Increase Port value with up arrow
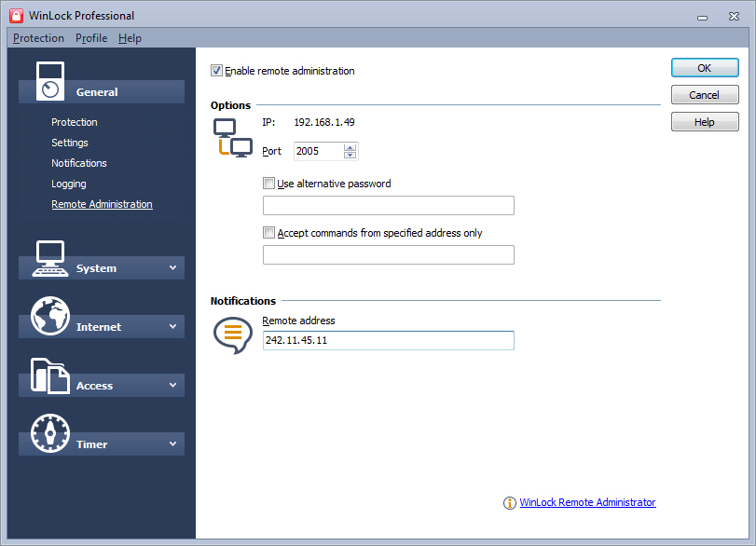756x546 pixels. (x=351, y=147)
